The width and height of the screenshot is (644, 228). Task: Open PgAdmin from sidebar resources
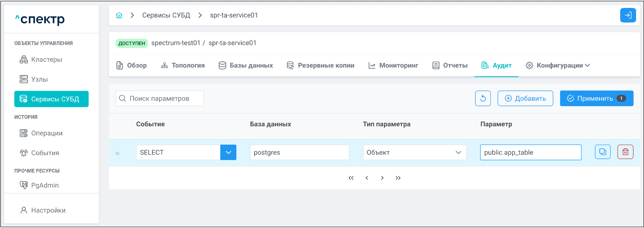[x=45, y=185]
